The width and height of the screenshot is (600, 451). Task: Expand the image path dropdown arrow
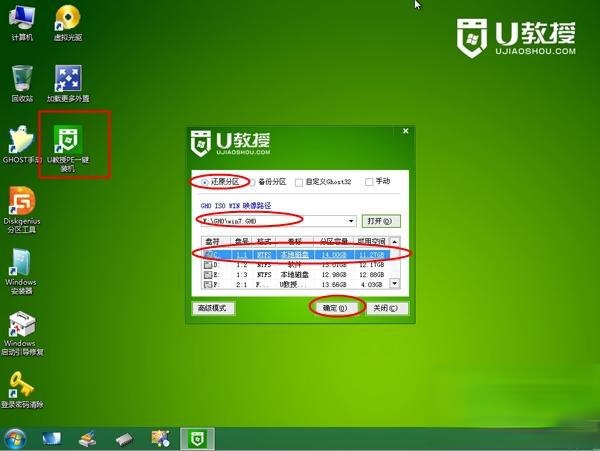[351, 221]
